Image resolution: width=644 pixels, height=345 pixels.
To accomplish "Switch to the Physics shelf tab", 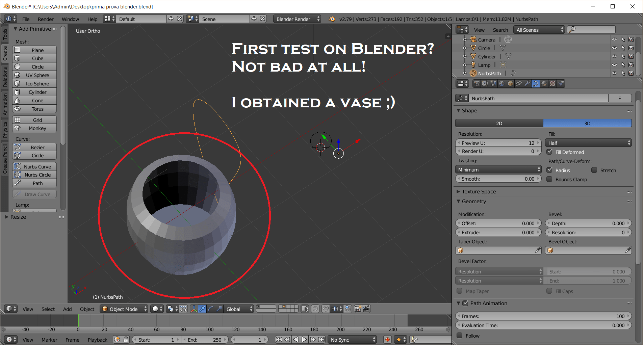I will point(5,130).
